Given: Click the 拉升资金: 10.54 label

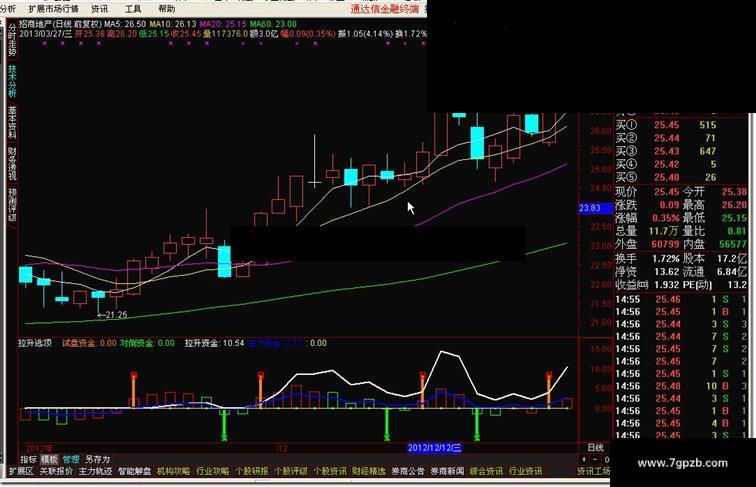Looking at the screenshot, I should (x=215, y=343).
